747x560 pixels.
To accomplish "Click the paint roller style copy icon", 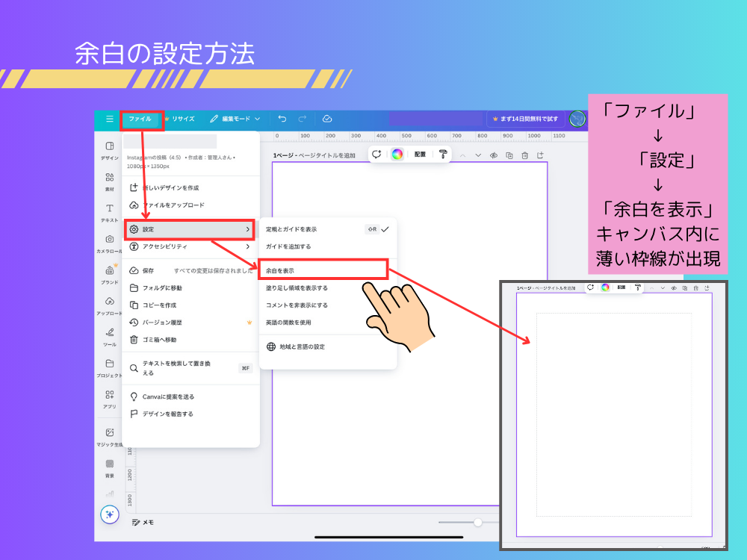I will (x=442, y=154).
